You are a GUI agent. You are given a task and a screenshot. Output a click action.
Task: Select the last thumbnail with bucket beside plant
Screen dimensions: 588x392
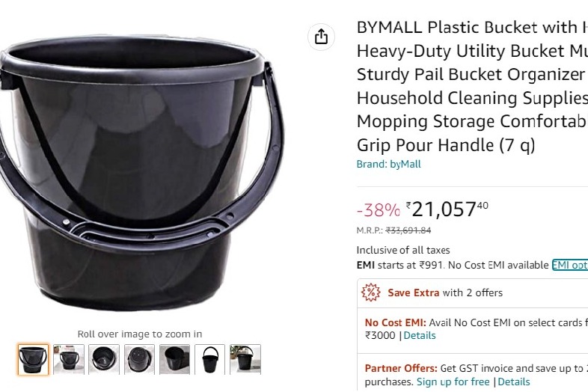(x=245, y=359)
